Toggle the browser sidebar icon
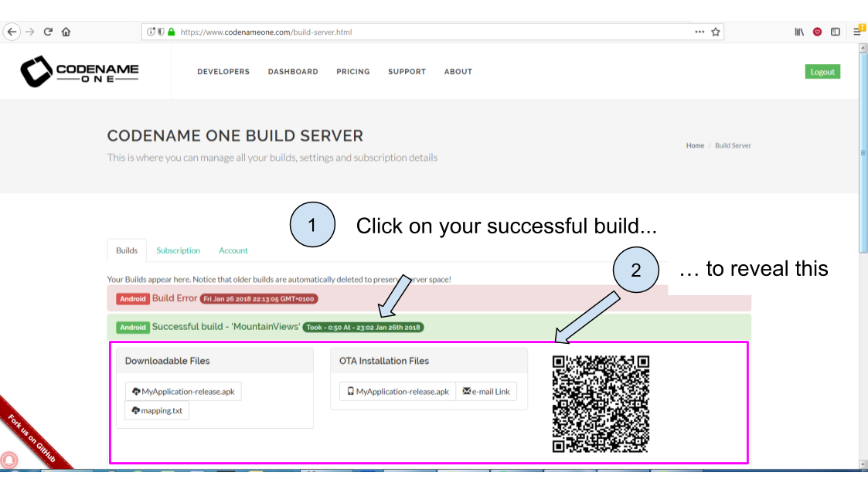868x493 pixels. [x=836, y=32]
